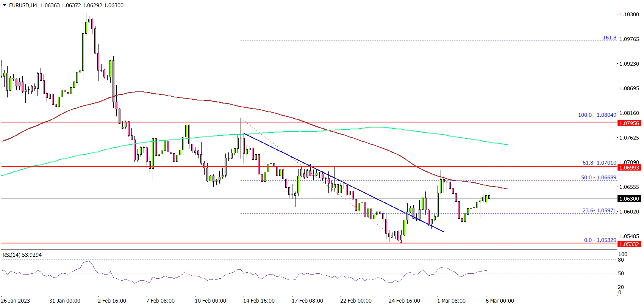Click the 100.0 - 1.08049 Fibonacci label
The image size is (644, 306).
(x=597, y=115)
